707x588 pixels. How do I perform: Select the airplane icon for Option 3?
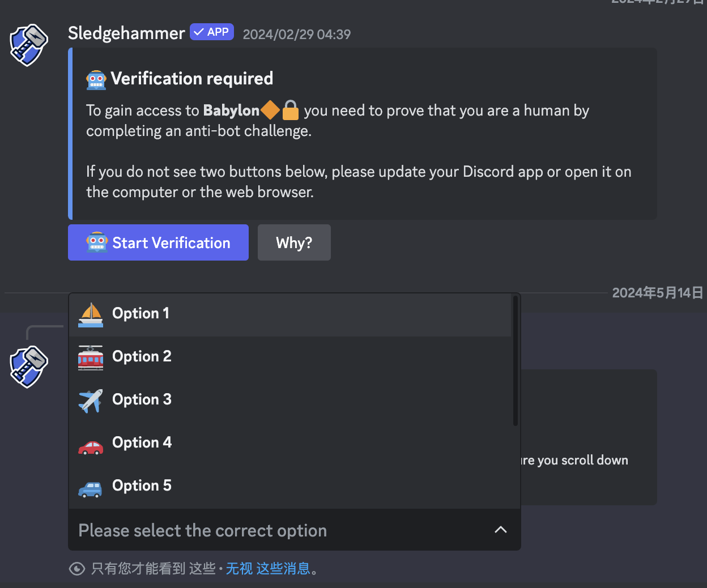pyautogui.click(x=90, y=399)
